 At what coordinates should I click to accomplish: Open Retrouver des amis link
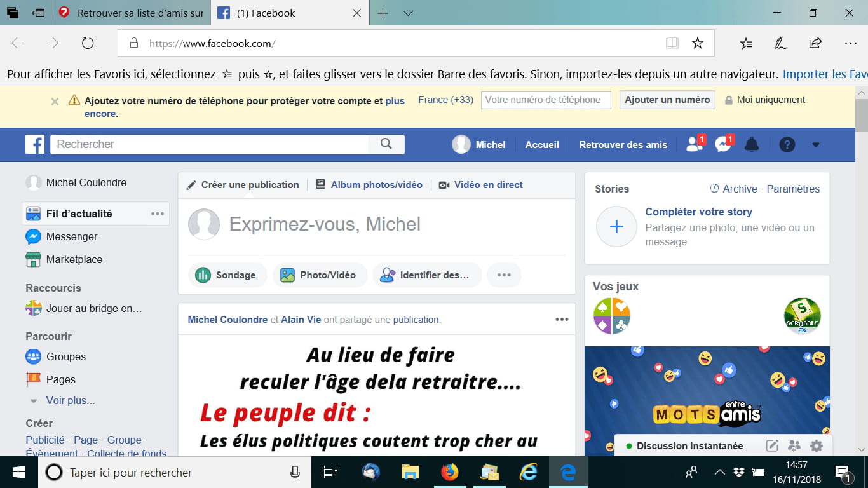coord(623,145)
